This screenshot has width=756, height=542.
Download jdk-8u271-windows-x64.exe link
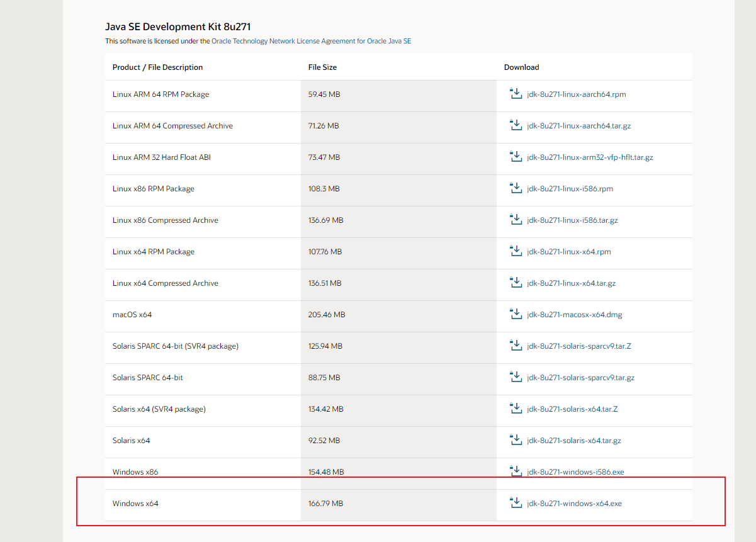[575, 504]
